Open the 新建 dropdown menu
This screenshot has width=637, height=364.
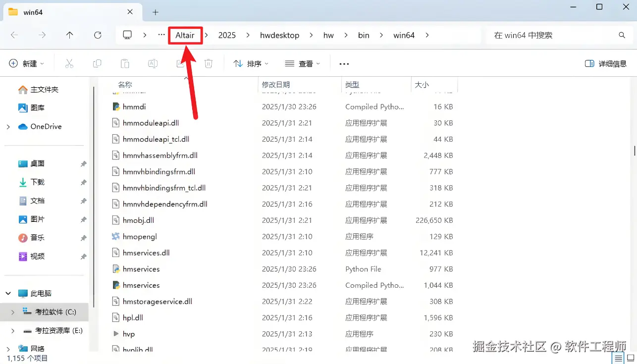27,63
